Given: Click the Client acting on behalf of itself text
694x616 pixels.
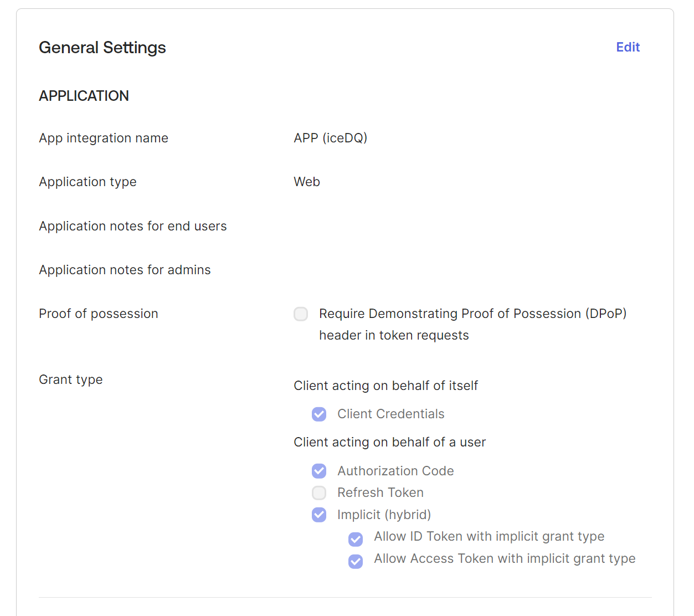Looking at the screenshot, I should coord(385,386).
